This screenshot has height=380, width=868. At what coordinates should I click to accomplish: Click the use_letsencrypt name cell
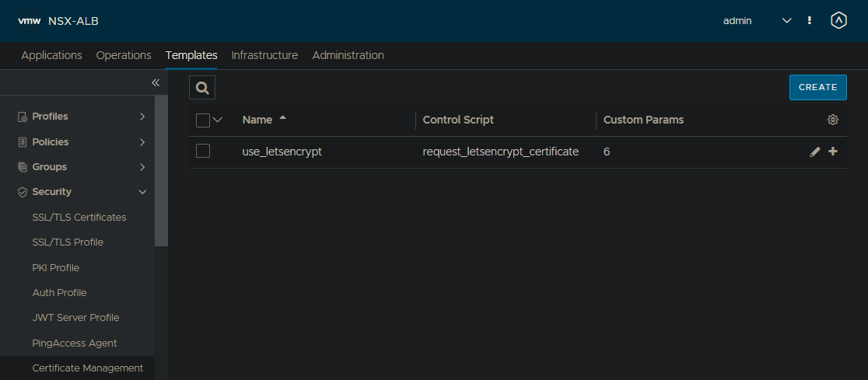pyautogui.click(x=282, y=152)
